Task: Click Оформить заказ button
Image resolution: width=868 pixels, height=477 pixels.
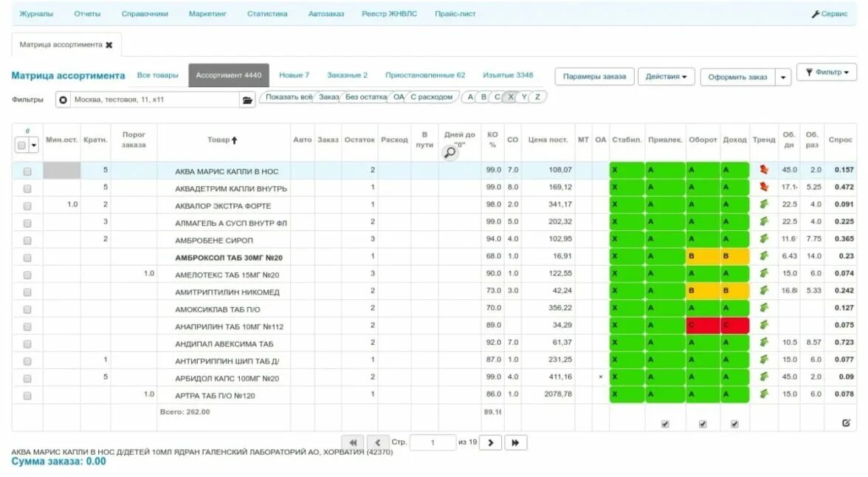Action: click(737, 77)
